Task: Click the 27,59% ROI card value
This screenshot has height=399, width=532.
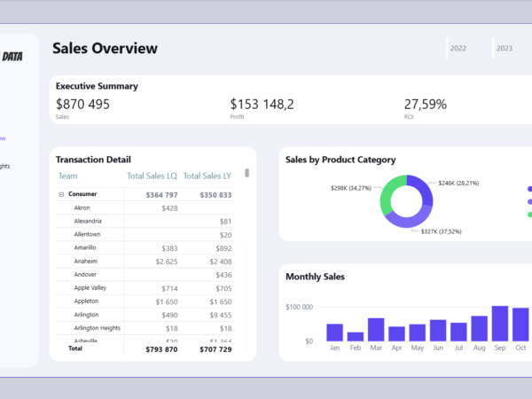Action: [426, 104]
